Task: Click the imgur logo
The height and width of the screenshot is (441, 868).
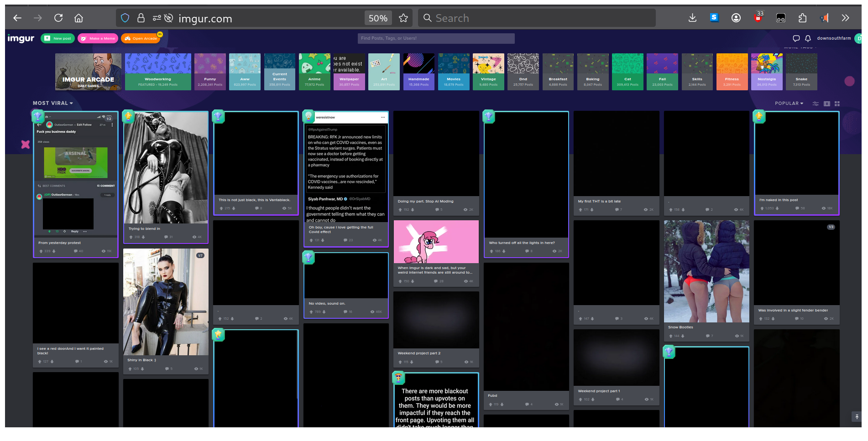Action: point(21,38)
